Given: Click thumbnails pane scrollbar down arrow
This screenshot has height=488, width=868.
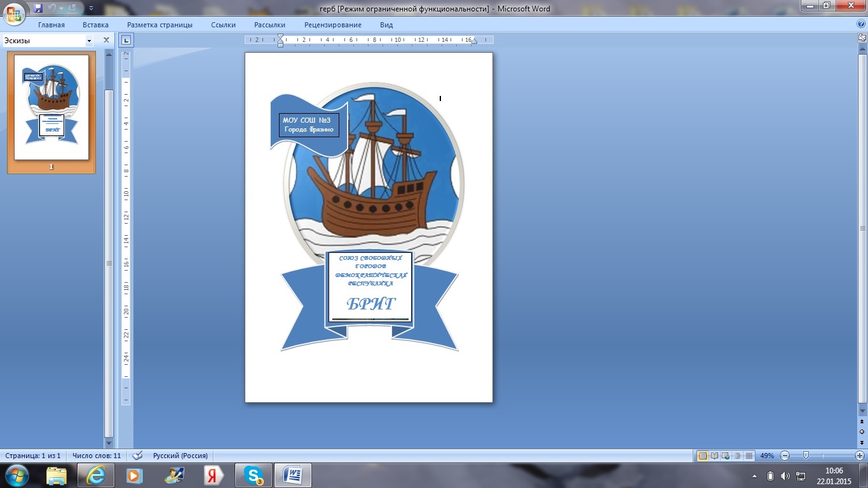Looking at the screenshot, I should pos(109,443).
